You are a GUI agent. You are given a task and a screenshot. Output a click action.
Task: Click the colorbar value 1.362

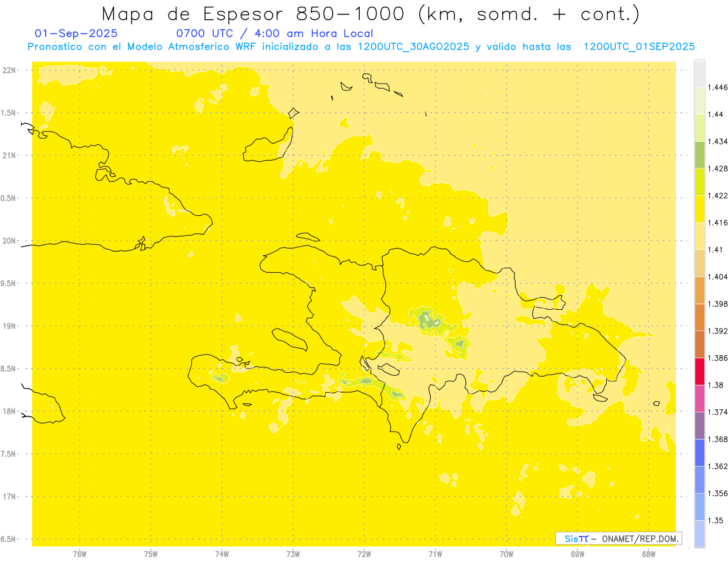719,466
